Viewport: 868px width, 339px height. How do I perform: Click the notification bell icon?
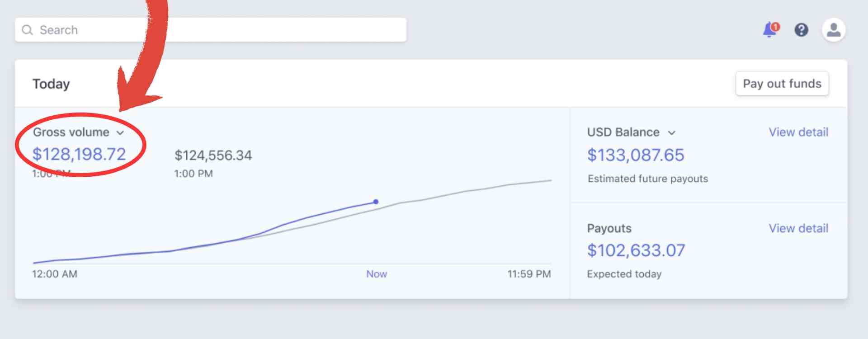769,30
